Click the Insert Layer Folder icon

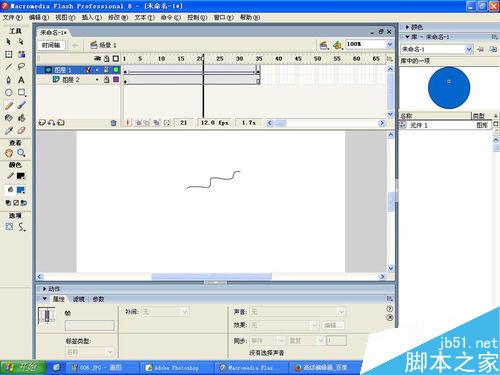point(61,123)
